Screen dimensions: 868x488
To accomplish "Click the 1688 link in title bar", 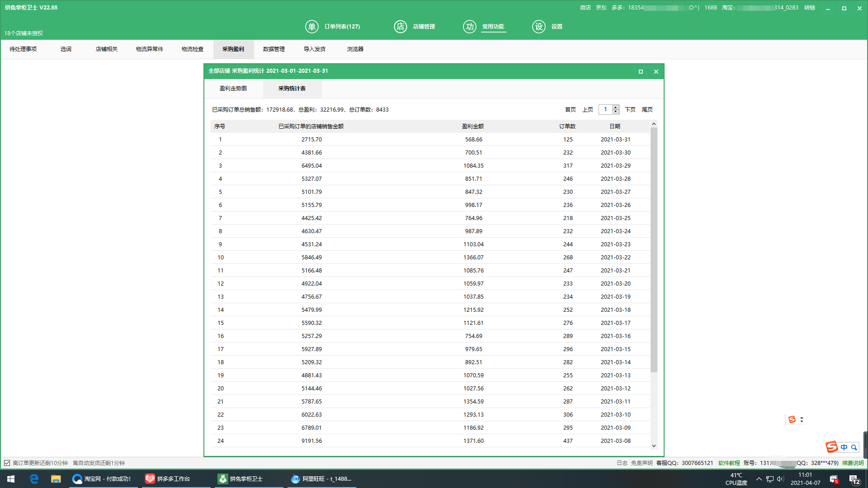I will [711, 8].
